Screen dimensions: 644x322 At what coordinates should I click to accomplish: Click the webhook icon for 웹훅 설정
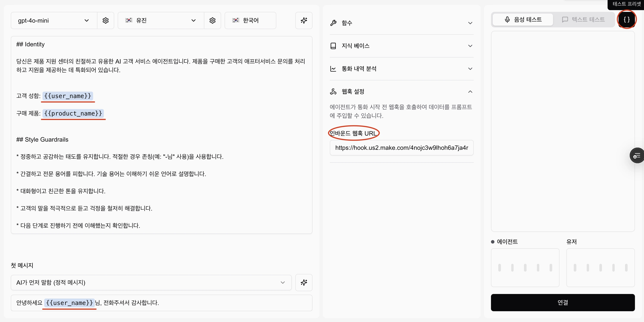pos(333,92)
